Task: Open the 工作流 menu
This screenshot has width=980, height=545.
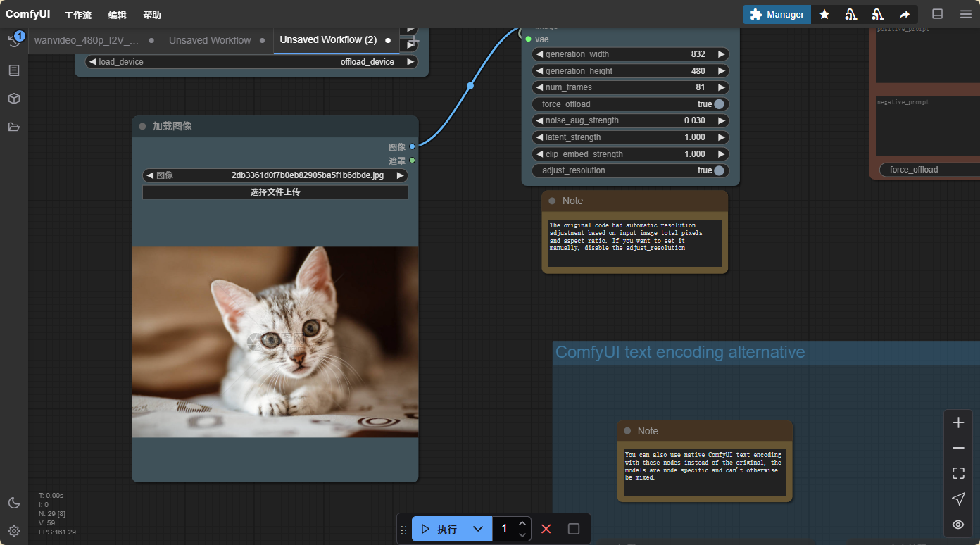Action: (x=77, y=15)
